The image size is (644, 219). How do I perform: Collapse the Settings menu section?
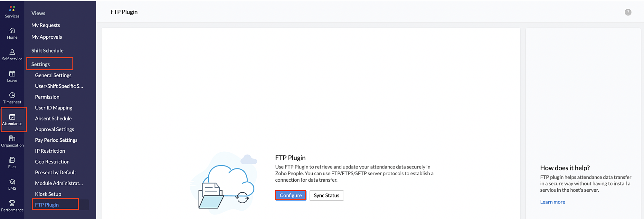[x=41, y=64]
